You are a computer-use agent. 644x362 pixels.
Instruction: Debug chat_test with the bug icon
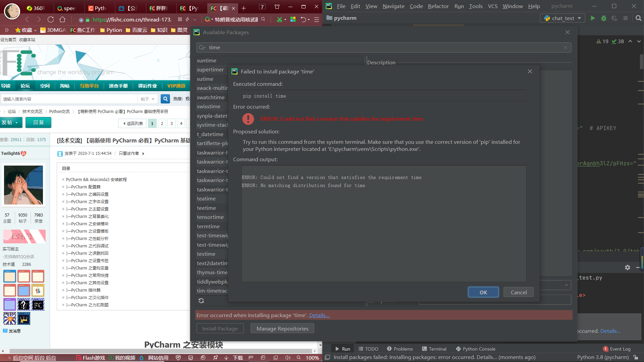pos(604,18)
